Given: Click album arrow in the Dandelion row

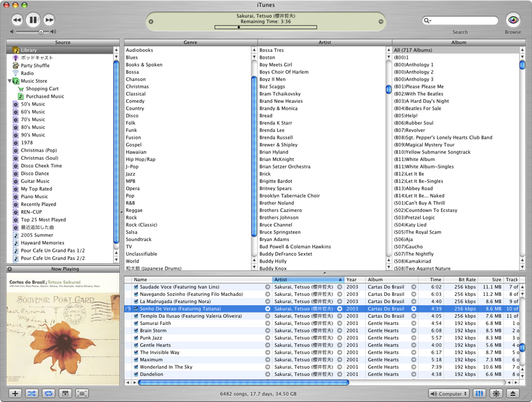Looking at the screenshot, I should [x=414, y=374].
